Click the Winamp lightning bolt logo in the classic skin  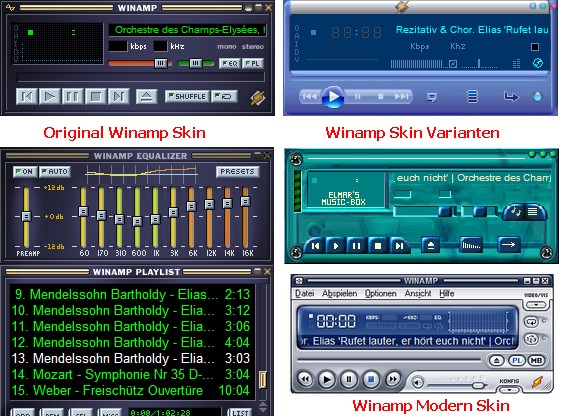pos(258,97)
